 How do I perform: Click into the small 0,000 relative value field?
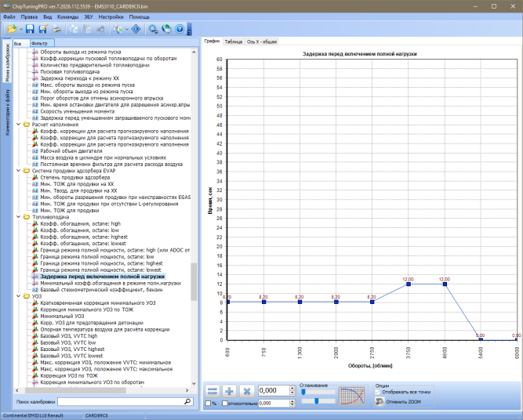(274, 404)
